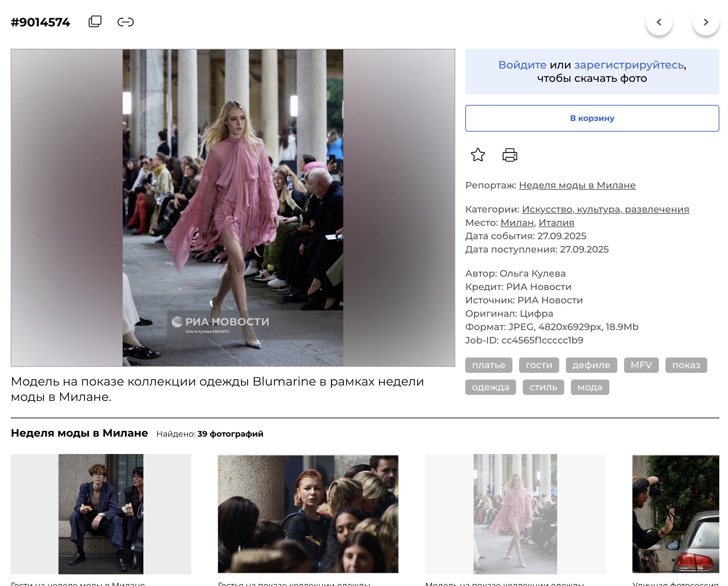
Task: Select the платье tag
Action: 488,365
